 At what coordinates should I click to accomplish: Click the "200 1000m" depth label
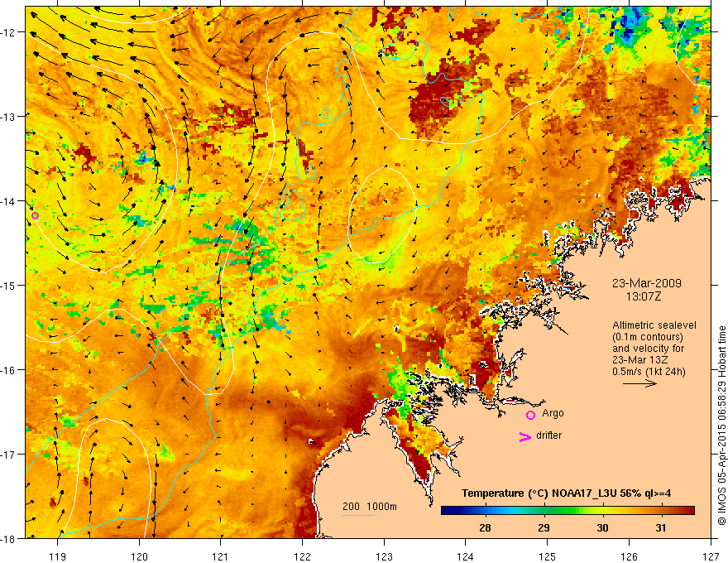(x=370, y=507)
